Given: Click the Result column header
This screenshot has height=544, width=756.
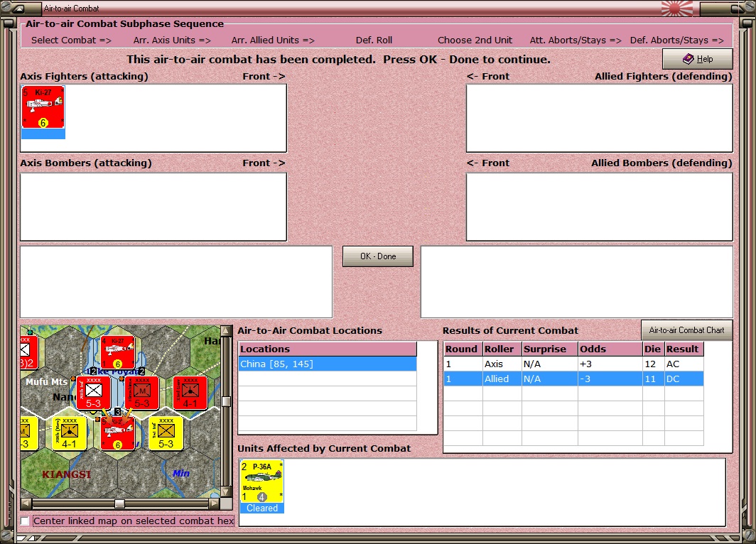Looking at the screenshot, I should (x=684, y=349).
